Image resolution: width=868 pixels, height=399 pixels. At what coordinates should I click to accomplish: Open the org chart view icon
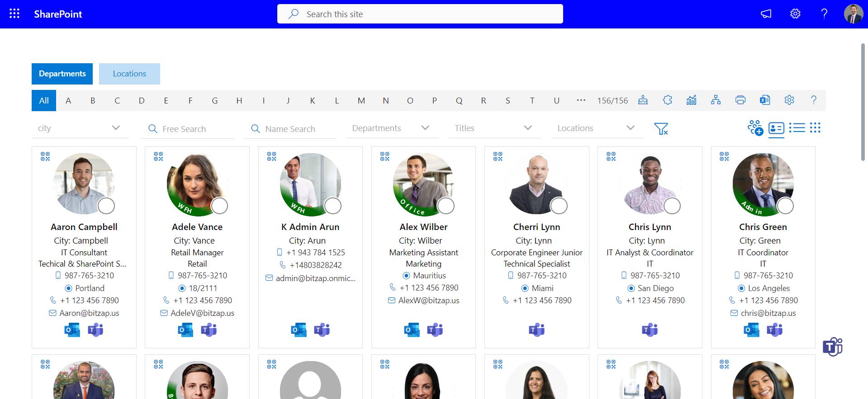point(716,100)
